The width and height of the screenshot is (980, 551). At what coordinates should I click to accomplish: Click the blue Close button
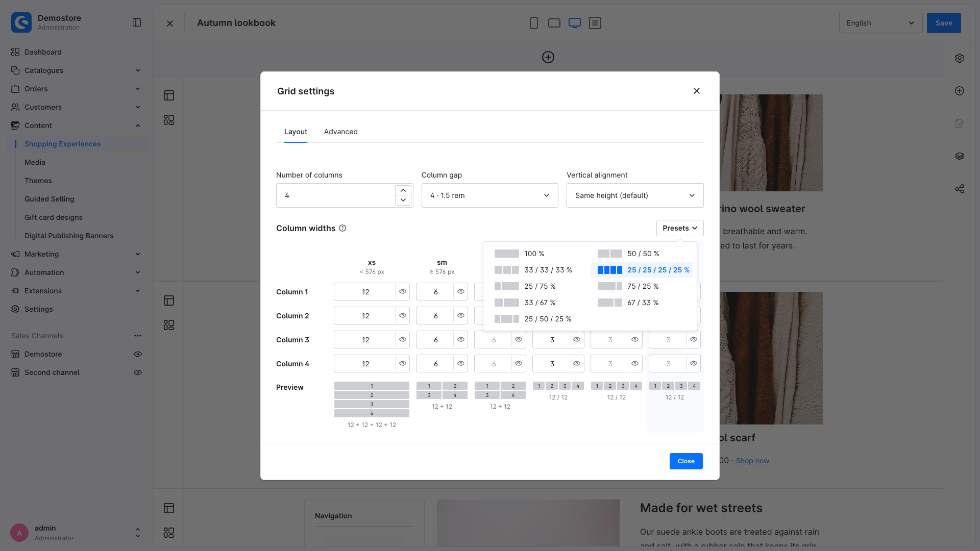[686, 461]
